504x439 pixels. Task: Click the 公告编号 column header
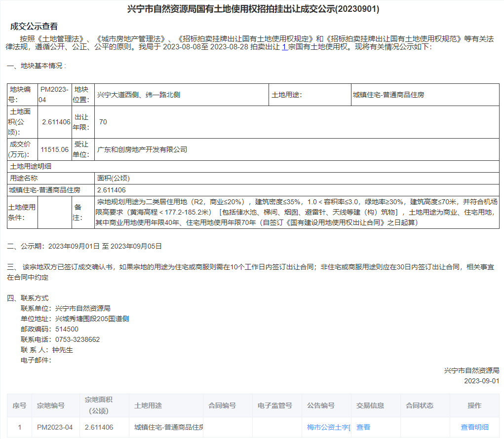(x=321, y=405)
